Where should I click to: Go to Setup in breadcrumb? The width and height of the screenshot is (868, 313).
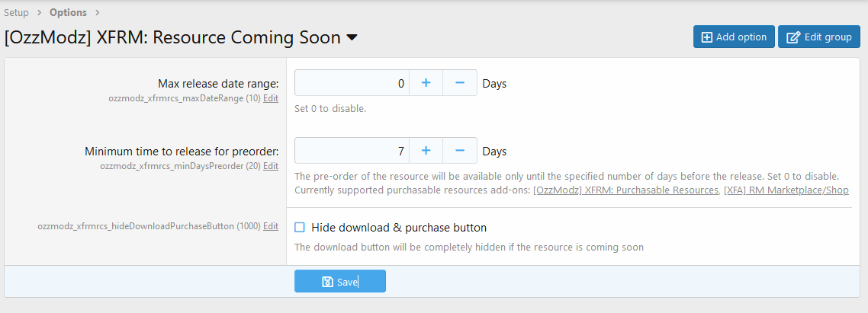(x=16, y=12)
